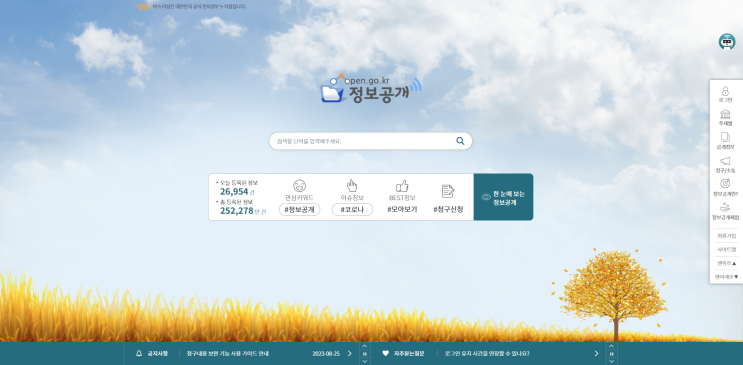This screenshot has height=365, width=743.
Task: Open the #모아보기 link
Action: click(x=402, y=210)
